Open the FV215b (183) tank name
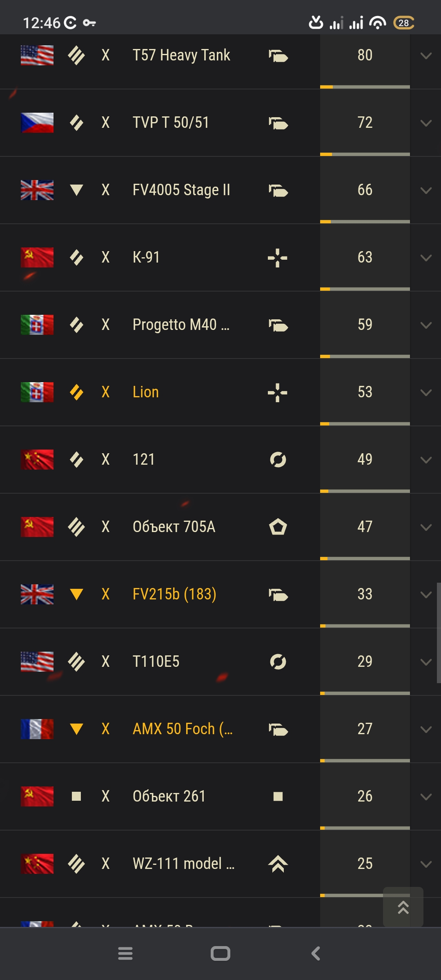 tap(174, 594)
